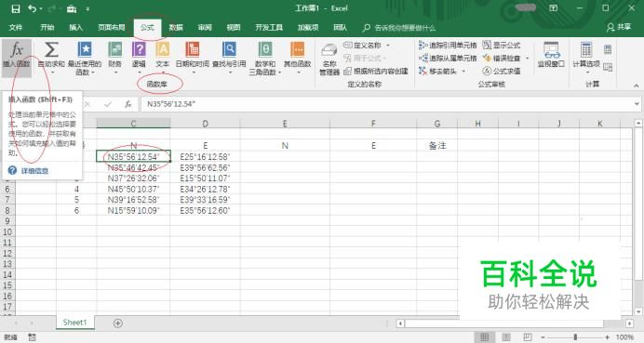Expand the Remove Arrows dropdown arrow

tap(463, 71)
